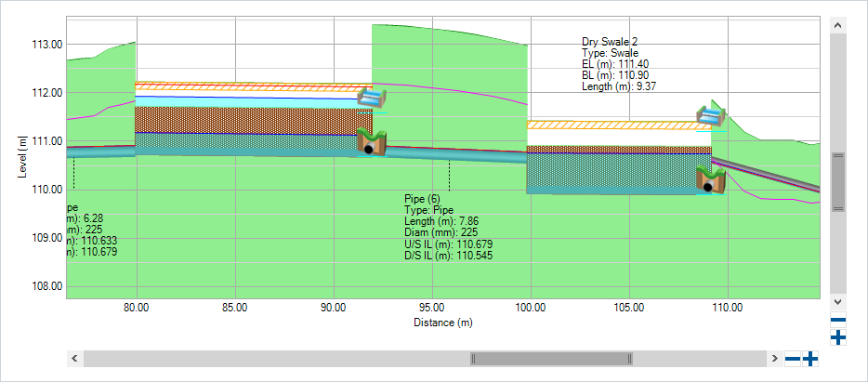Click the 95.00 distance tick label

point(432,308)
